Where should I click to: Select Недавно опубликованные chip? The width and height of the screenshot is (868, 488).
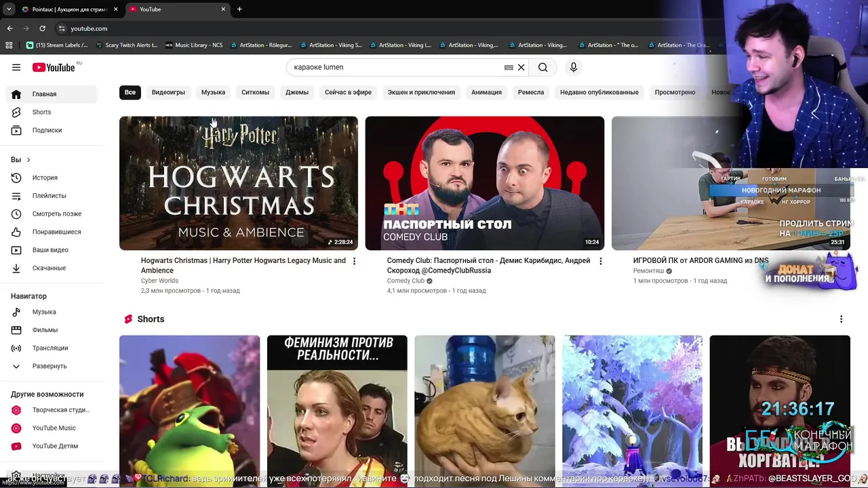click(599, 92)
